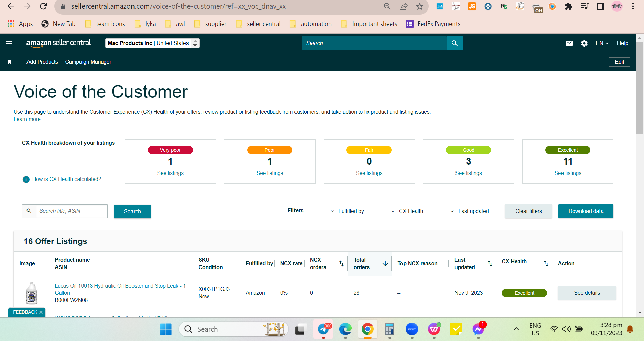Expand the Fulfilled by filter
This screenshot has width=644, height=341.
coord(347,211)
